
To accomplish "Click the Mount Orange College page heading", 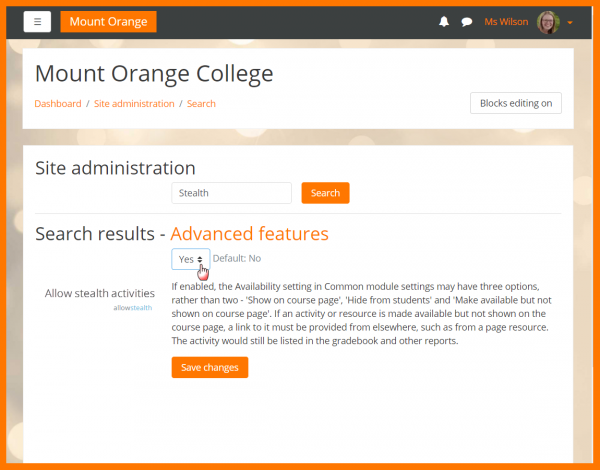I will click(x=154, y=74).
